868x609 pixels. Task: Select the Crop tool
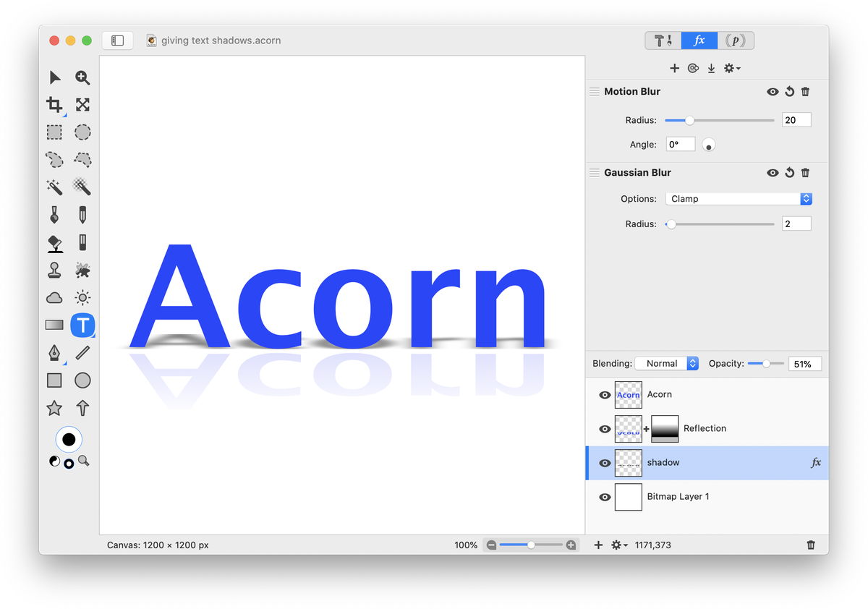coord(55,105)
